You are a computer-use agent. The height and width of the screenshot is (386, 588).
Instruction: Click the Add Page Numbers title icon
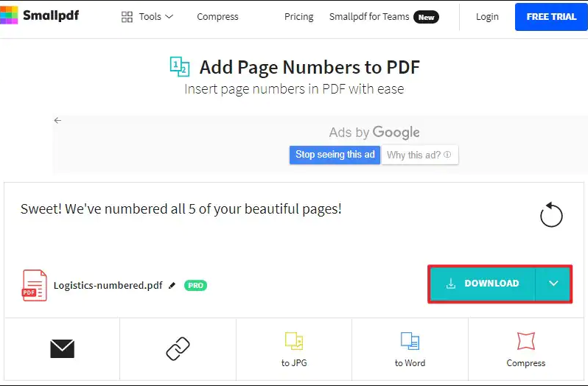(180, 67)
